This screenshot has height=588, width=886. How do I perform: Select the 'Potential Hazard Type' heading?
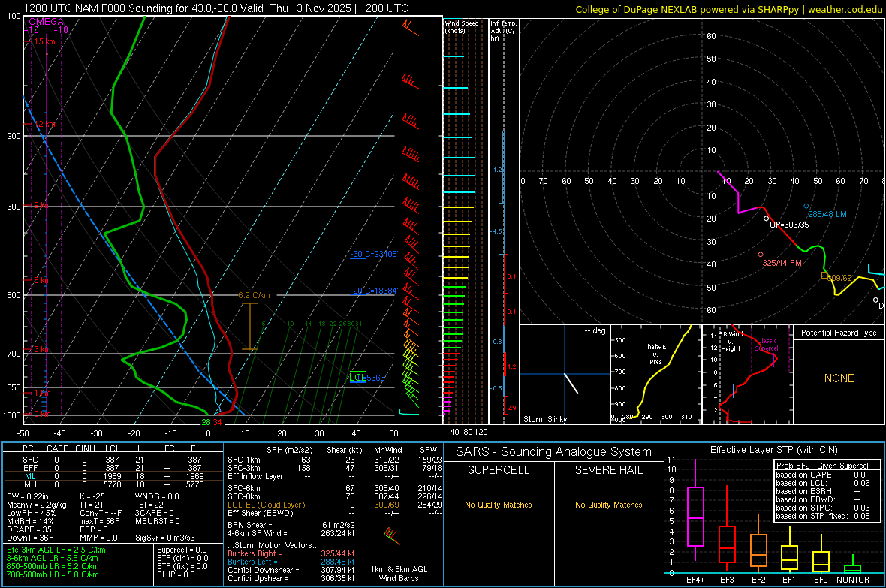pyautogui.click(x=839, y=333)
